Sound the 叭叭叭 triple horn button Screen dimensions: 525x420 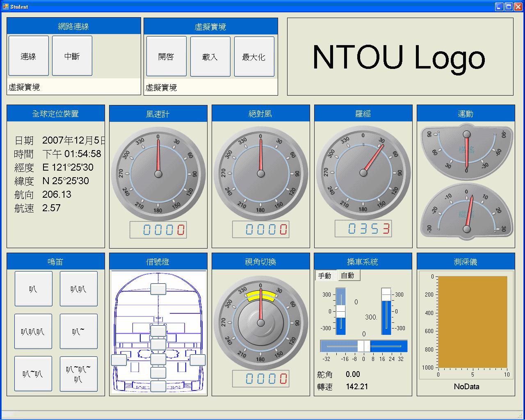33,331
